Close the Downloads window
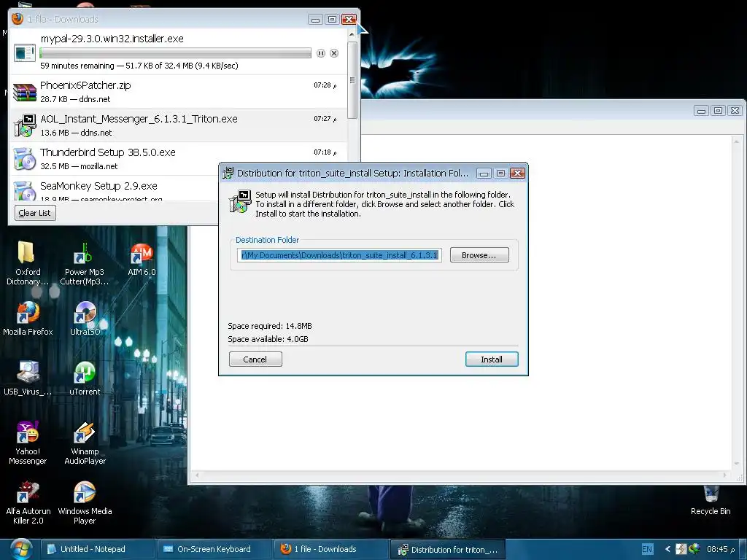This screenshot has height=560, width=747. (x=349, y=20)
